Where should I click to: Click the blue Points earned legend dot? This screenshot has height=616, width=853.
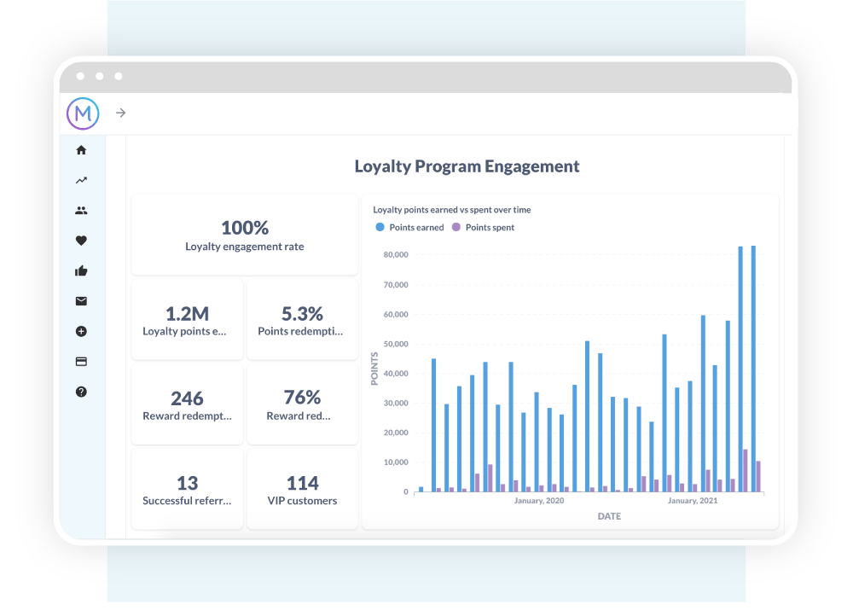tap(380, 228)
